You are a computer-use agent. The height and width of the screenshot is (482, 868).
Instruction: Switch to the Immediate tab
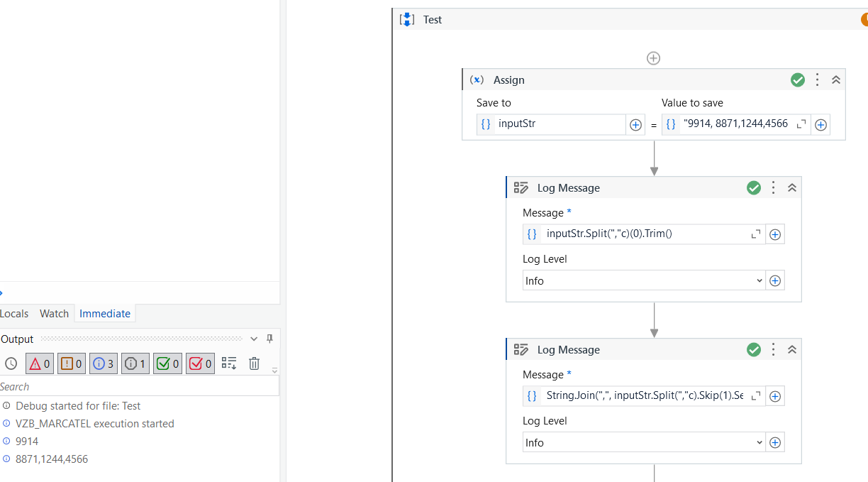pos(105,313)
